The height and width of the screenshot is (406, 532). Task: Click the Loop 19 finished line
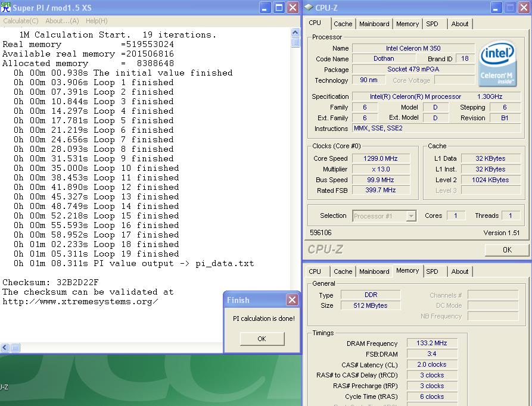(x=96, y=254)
